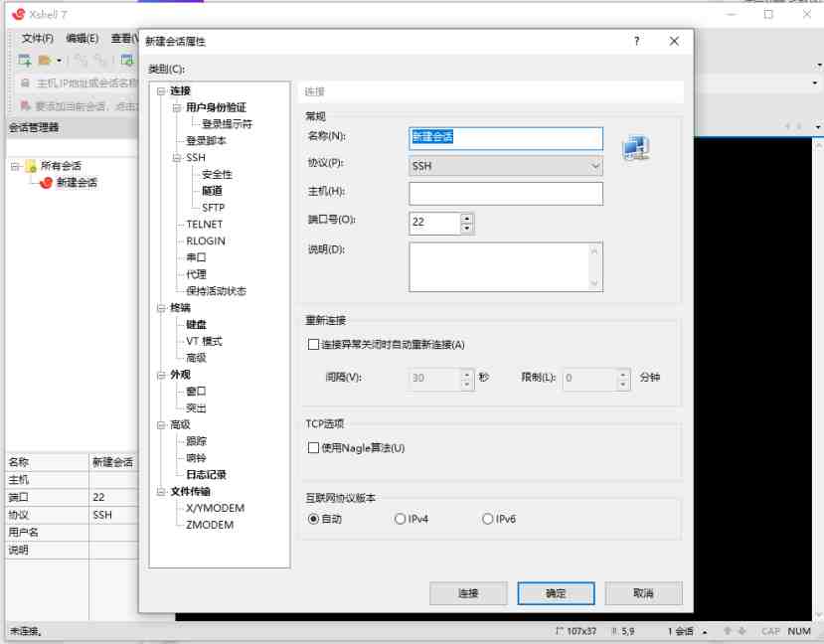Open the 协议 dropdown showing SSH
This screenshot has height=644, width=824.
pyautogui.click(x=594, y=165)
